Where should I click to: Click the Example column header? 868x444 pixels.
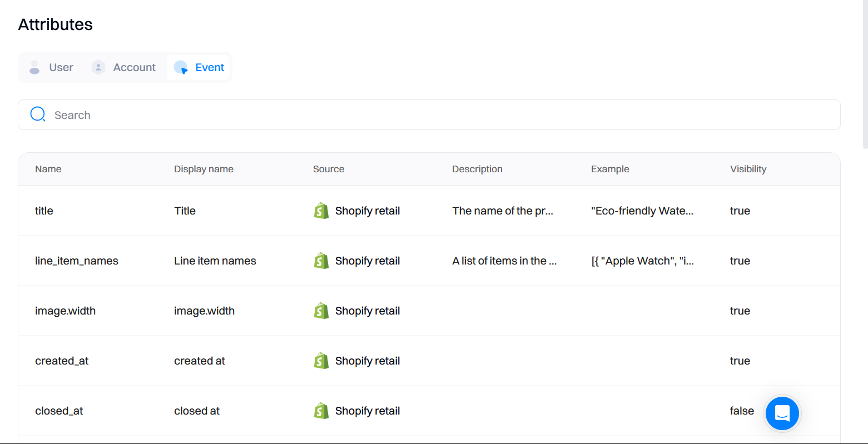click(610, 169)
